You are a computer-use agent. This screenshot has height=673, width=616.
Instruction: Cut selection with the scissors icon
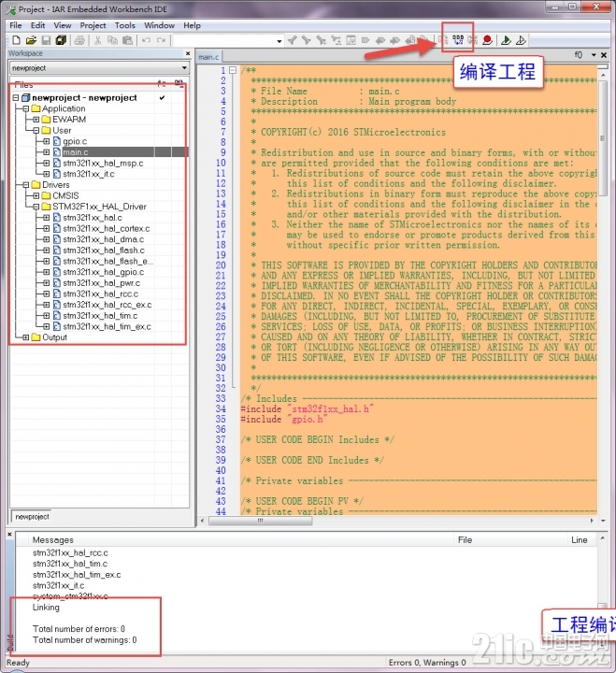98,40
